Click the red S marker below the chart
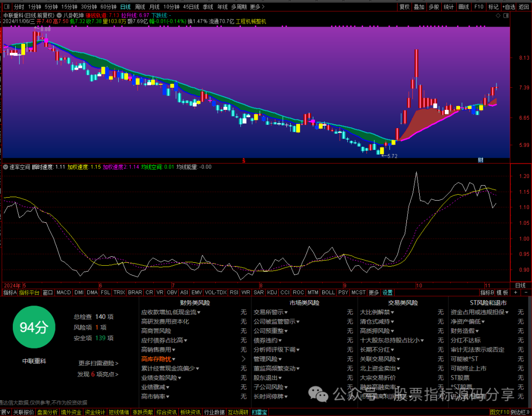Image resolution: width=532 pixels, height=416 pixels. [x=243, y=161]
